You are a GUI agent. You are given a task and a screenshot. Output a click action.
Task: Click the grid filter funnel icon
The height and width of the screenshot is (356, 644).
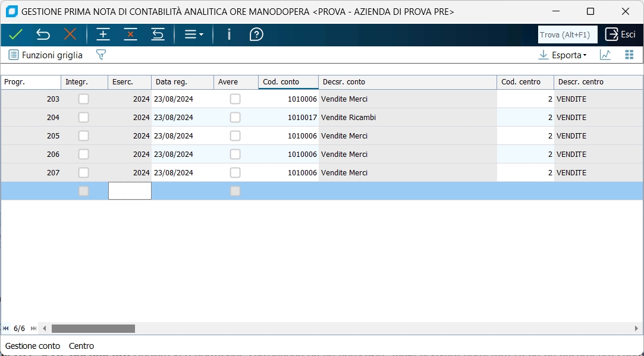[101, 55]
